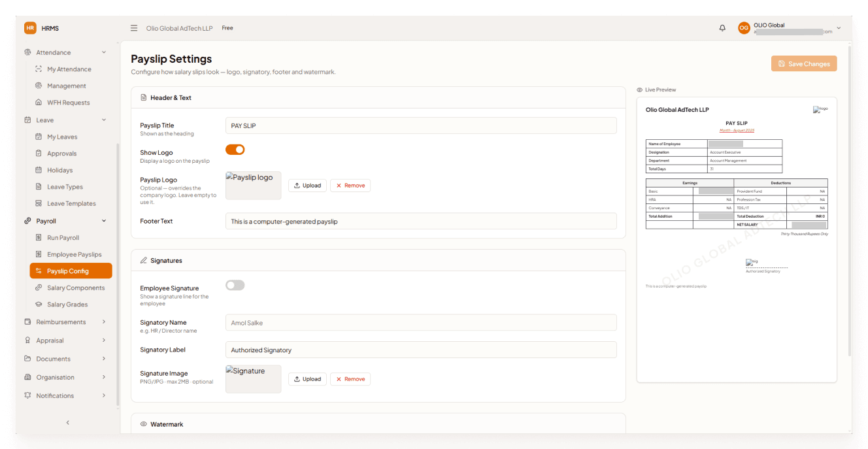Click the Holidays calendar icon
Screen dimensions: 868x449
click(39, 170)
